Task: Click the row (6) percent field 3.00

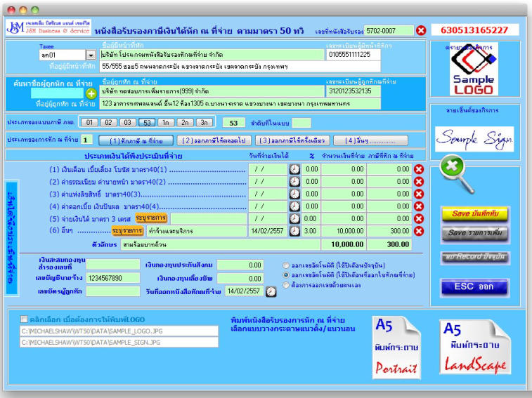Action: 311,231
